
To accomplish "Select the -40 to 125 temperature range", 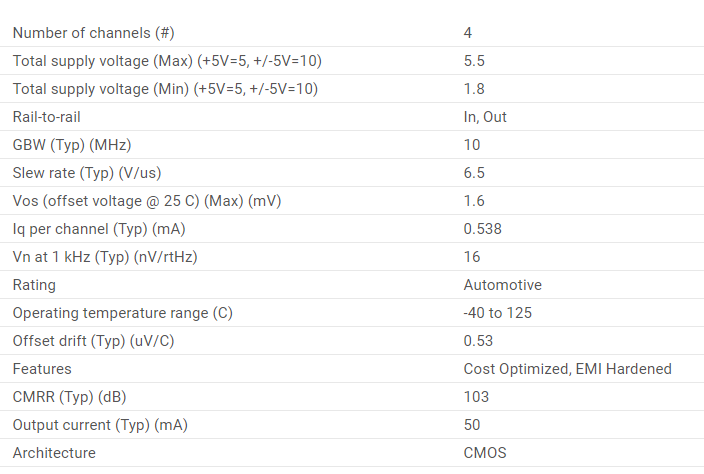I will tap(497, 313).
